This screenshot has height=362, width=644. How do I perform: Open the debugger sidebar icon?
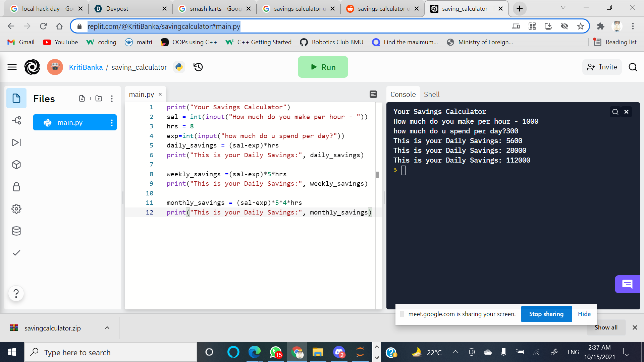pos(16,142)
